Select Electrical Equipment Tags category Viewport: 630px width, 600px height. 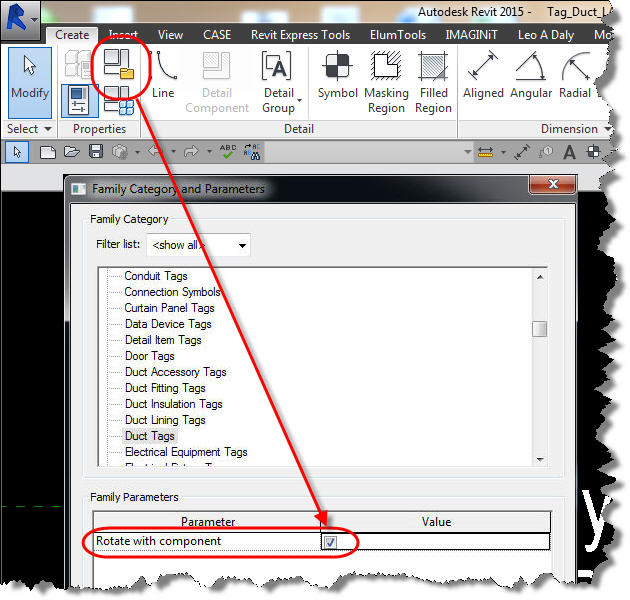186,453
